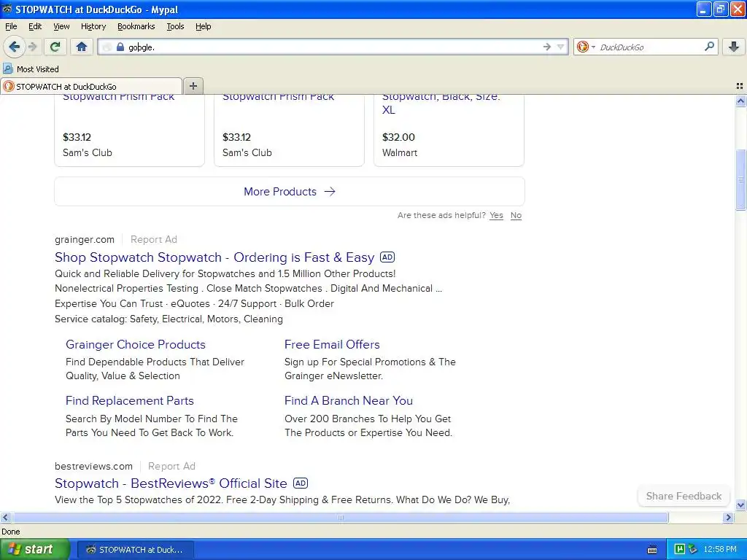Click the Forward arrow button
Image resolution: width=747 pixels, height=560 pixels.
[32, 47]
